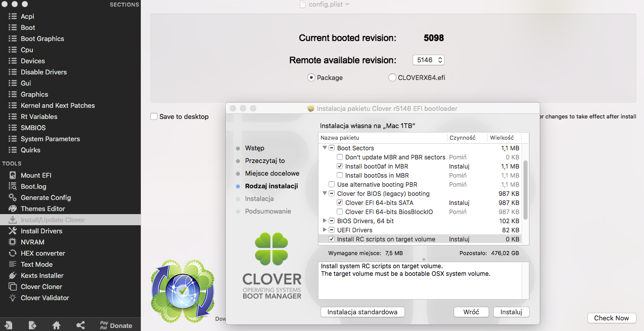644x331 pixels.
Task: Click the SMBIOS section list icon
Action: click(13, 128)
